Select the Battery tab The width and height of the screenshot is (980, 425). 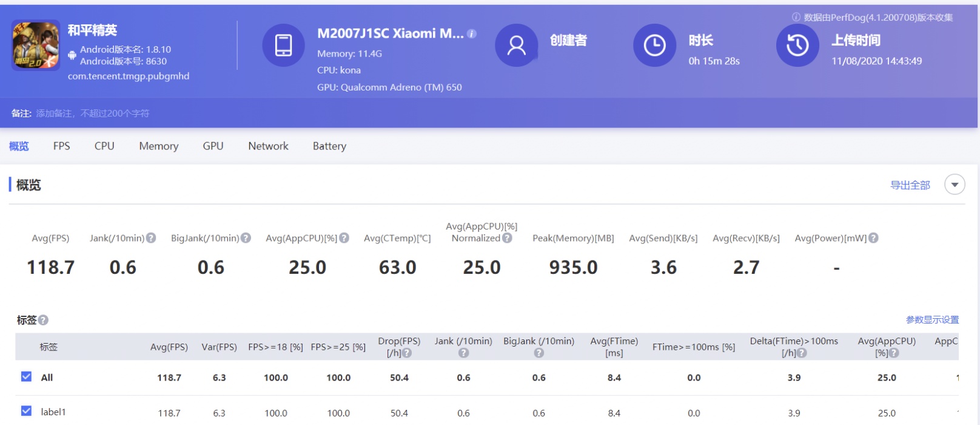329,146
